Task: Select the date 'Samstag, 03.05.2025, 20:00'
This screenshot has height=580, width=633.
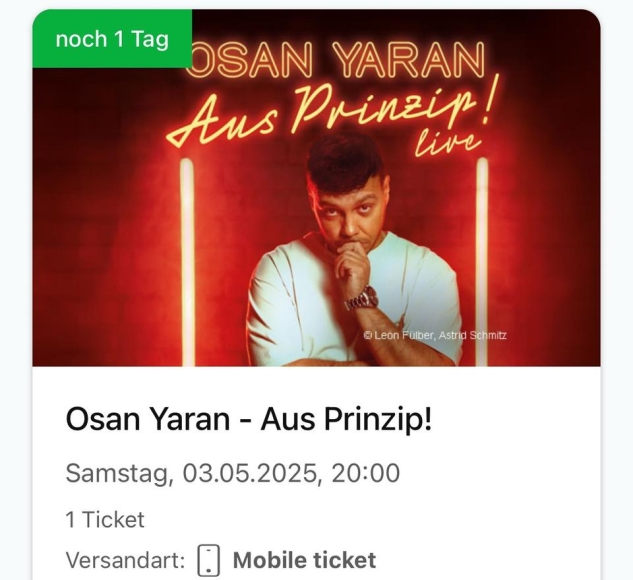Action: pos(233,473)
